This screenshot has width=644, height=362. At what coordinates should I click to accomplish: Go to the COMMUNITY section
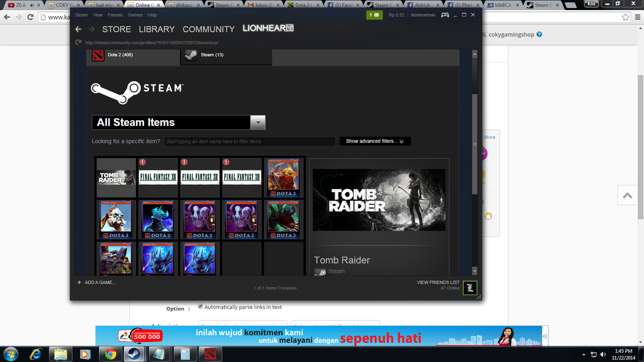tap(209, 29)
